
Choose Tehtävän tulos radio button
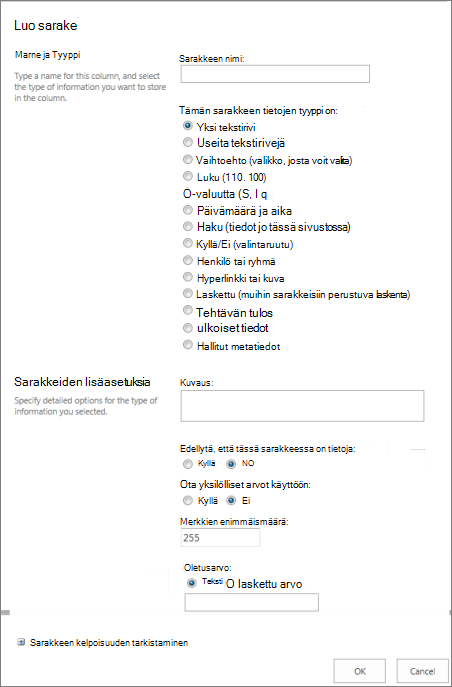pos(187,311)
